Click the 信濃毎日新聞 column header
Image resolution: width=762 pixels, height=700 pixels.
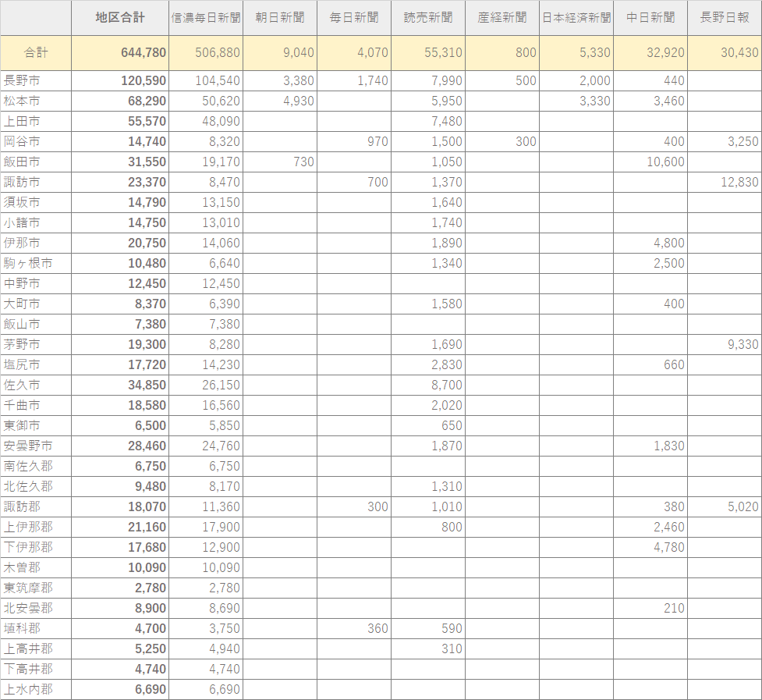tap(206, 18)
